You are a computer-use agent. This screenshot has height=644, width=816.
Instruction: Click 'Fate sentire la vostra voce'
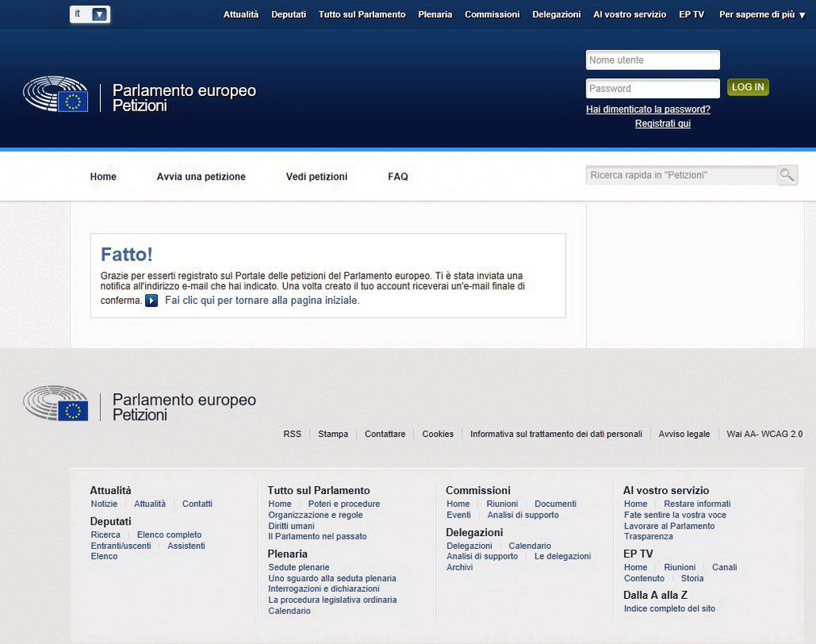(675, 515)
